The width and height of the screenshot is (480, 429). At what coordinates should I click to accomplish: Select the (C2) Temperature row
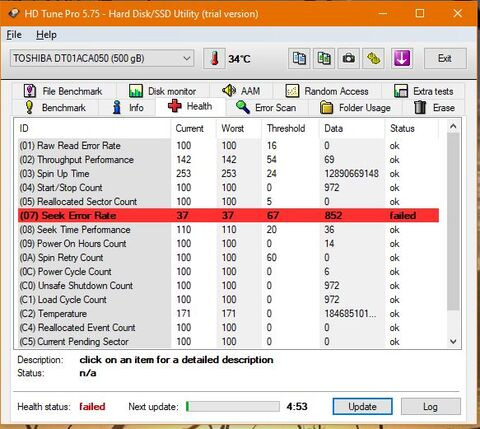click(x=228, y=314)
